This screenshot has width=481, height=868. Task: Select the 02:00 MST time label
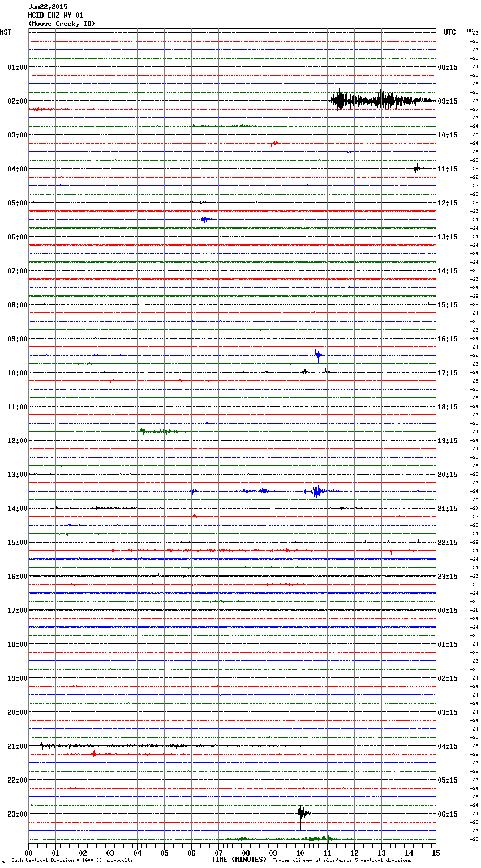17,101
